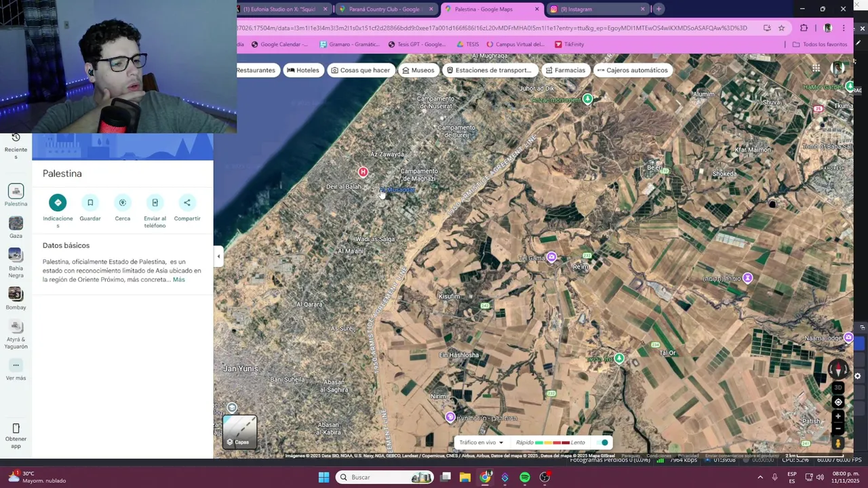Click the green marker near Anzac monument
Image resolution: width=868 pixels, height=488 pixels.
pyautogui.click(x=587, y=99)
